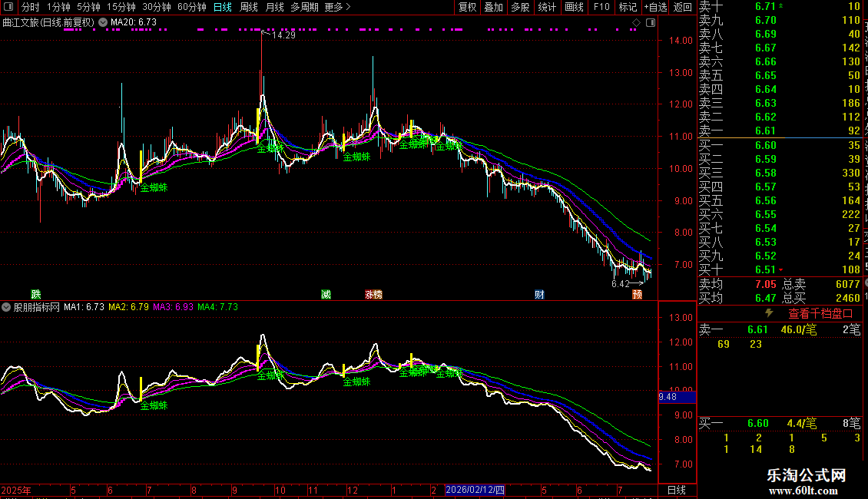868x499 pixels.
Task: Click the 4.4/笔 value in 买一 detail
Action: [802, 424]
